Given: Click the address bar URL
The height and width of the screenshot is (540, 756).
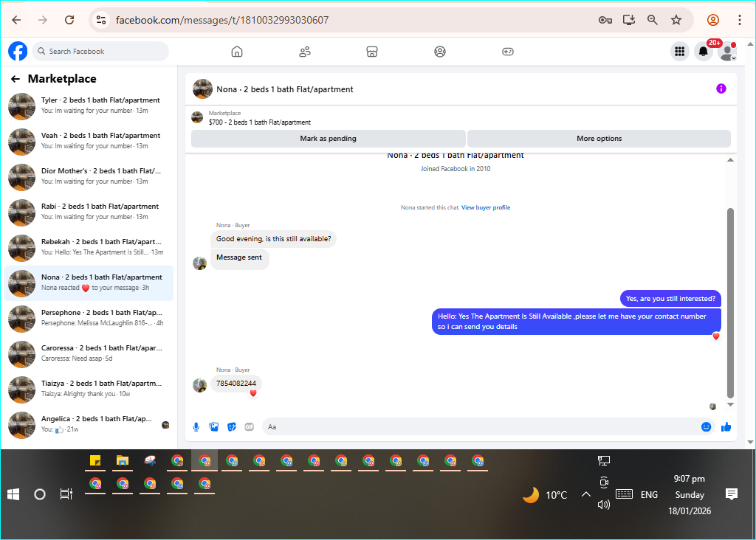Looking at the screenshot, I should (x=221, y=20).
